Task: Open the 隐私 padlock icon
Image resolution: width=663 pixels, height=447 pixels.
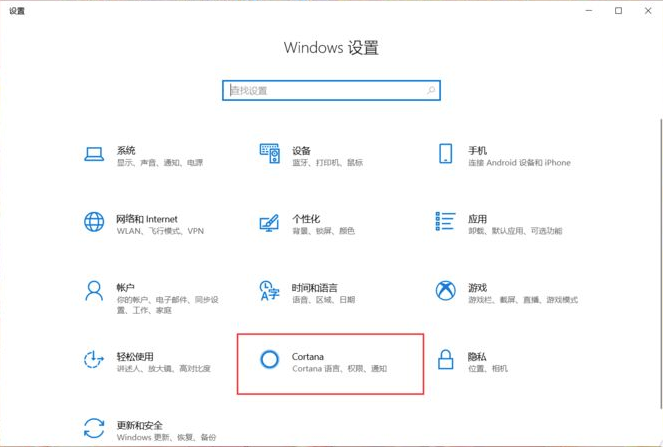Action: [x=445, y=359]
